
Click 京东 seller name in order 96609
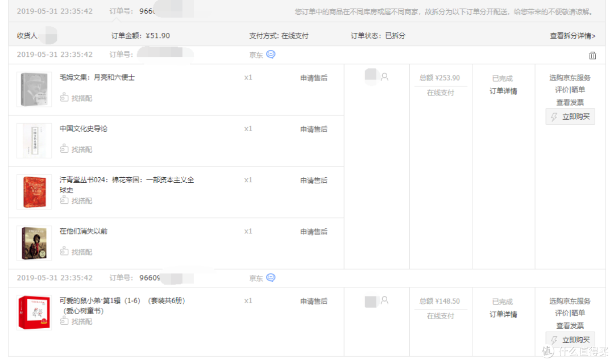pyautogui.click(x=256, y=278)
